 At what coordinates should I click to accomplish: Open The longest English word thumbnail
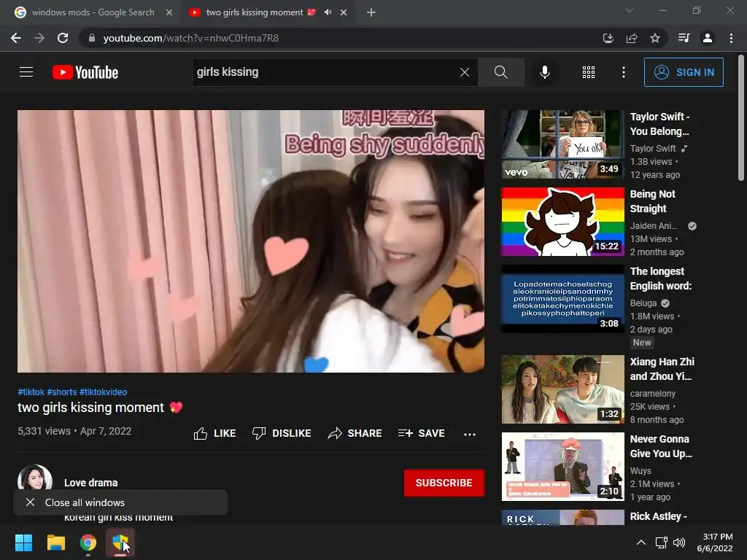[562, 299]
